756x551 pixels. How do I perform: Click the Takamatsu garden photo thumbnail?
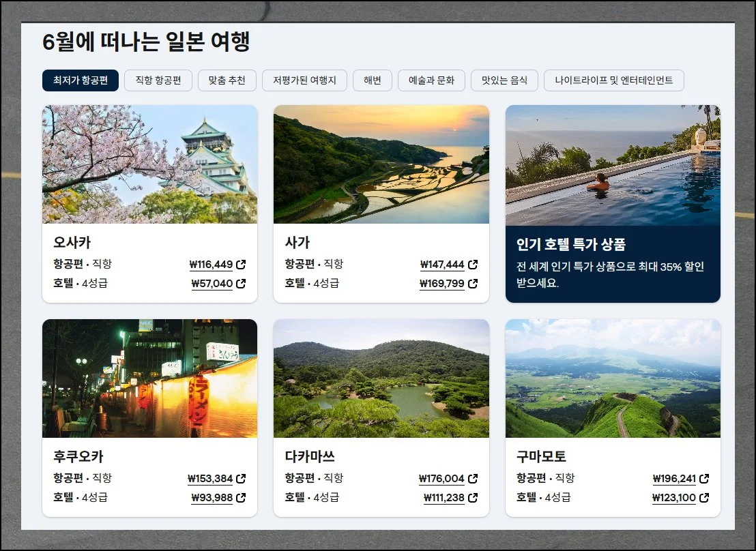click(381, 378)
